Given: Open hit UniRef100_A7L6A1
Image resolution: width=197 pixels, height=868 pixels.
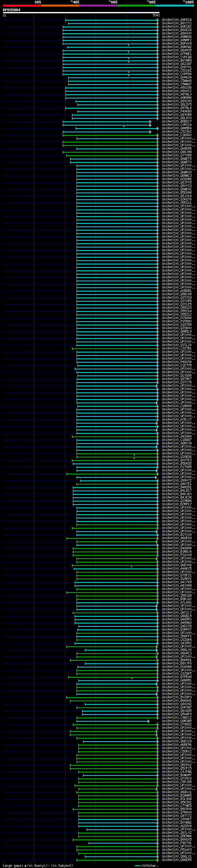Looking at the screenshot, I should click(176, 603).
